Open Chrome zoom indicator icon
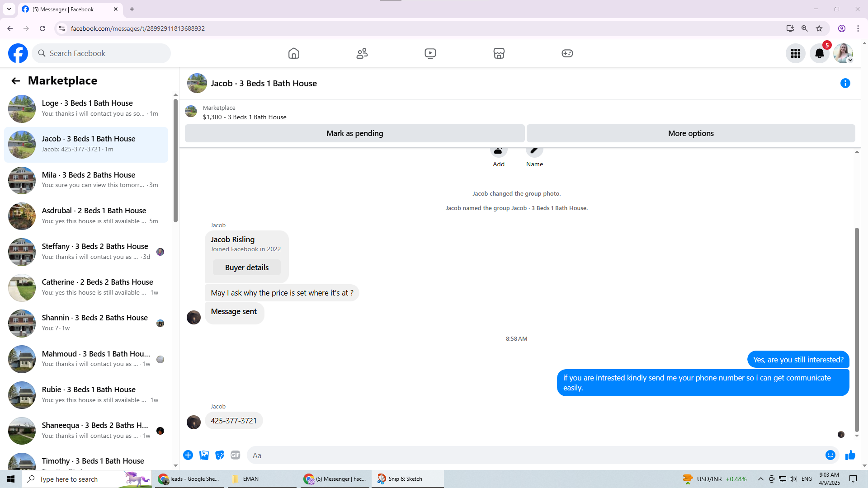Screen dimensions: 868x488 click(x=805, y=28)
